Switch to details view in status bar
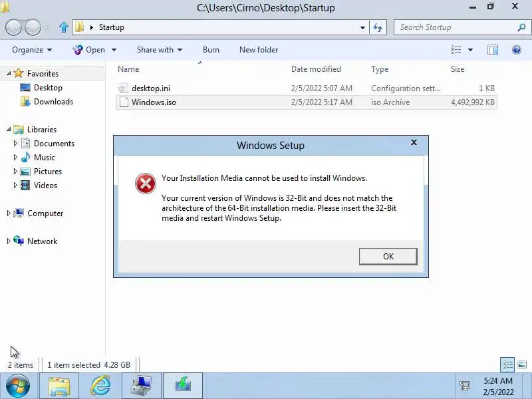 tap(507, 364)
